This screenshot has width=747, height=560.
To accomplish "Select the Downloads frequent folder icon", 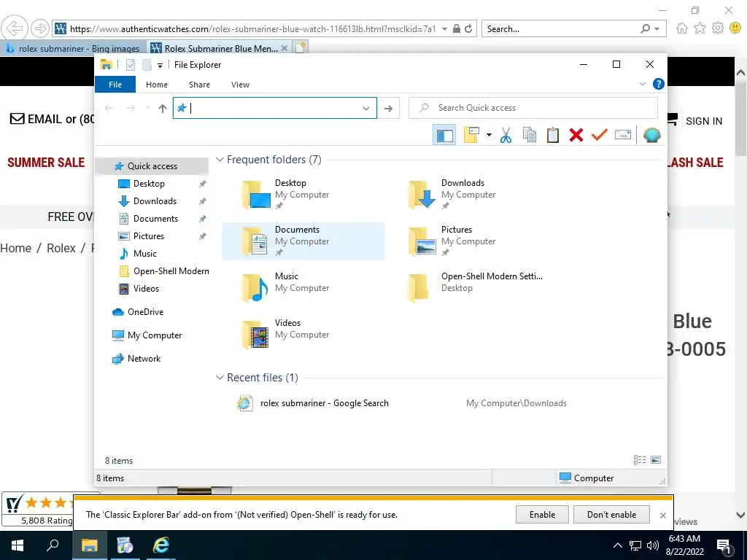I will pyautogui.click(x=422, y=195).
